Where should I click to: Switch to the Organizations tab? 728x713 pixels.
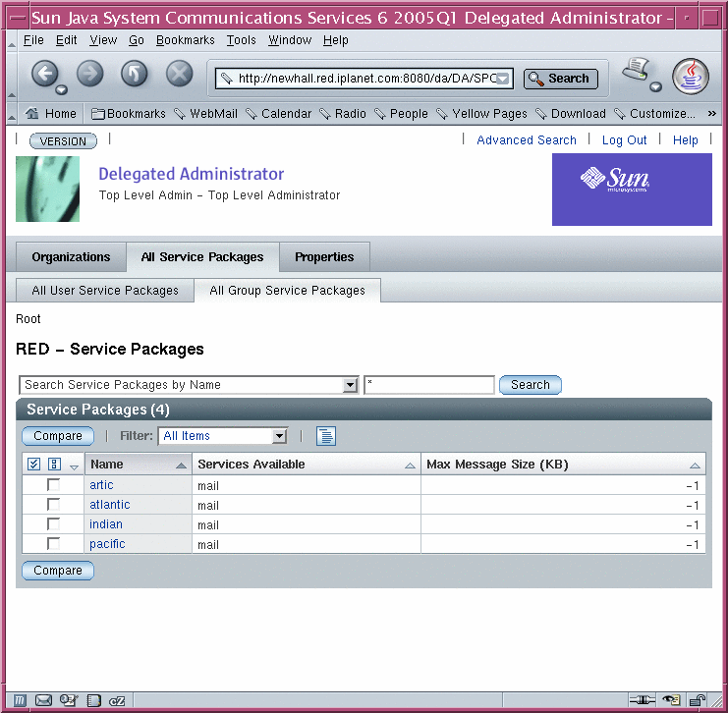pos(71,256)
